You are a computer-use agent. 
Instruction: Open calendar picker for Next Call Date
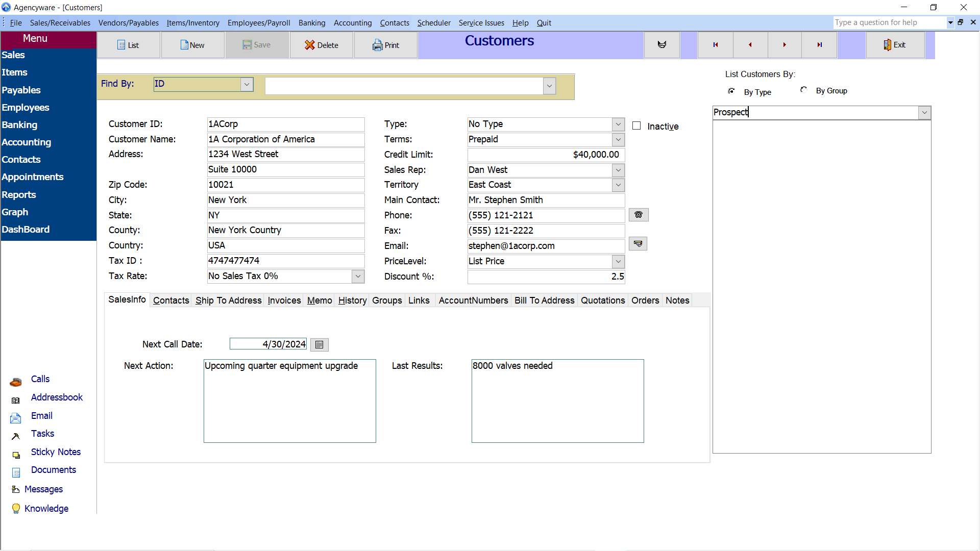(320, 345)
